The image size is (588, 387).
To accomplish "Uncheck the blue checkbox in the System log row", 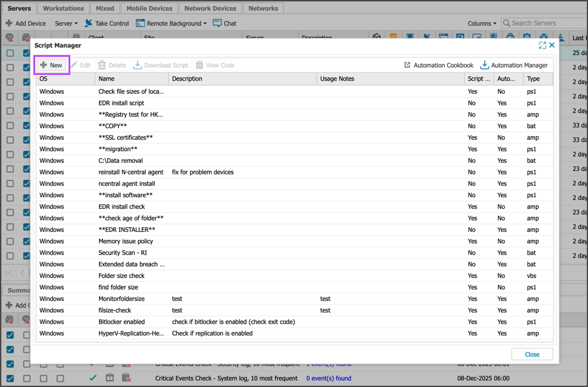I will coord(10,378).
